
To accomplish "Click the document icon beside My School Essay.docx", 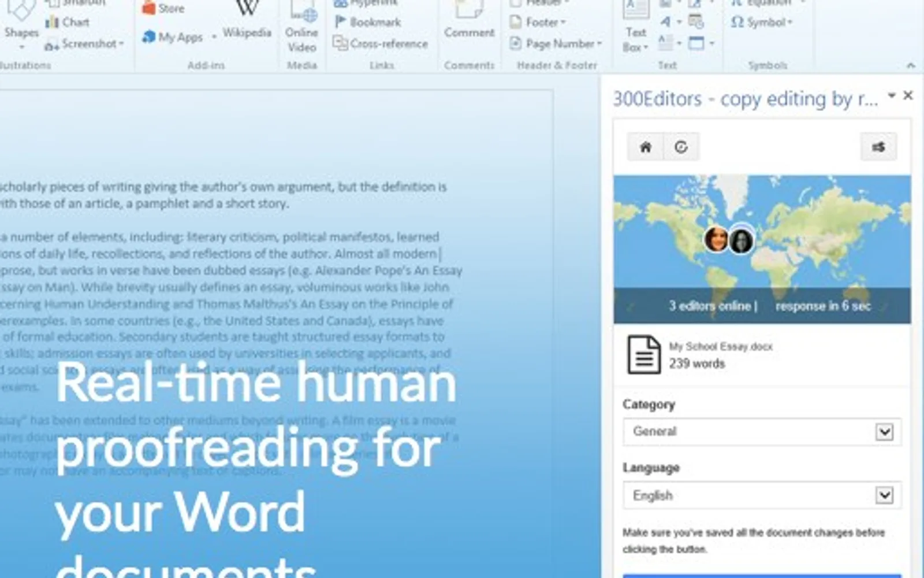I will point(644,354).
